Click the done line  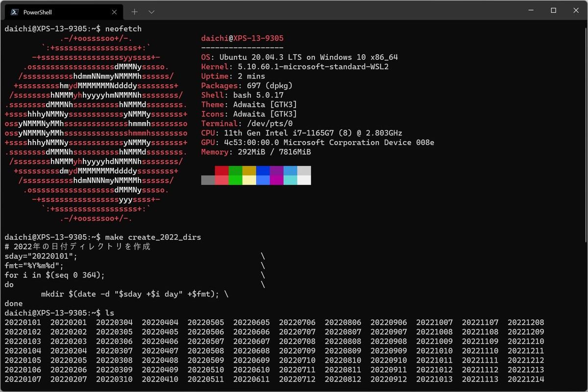14,303
